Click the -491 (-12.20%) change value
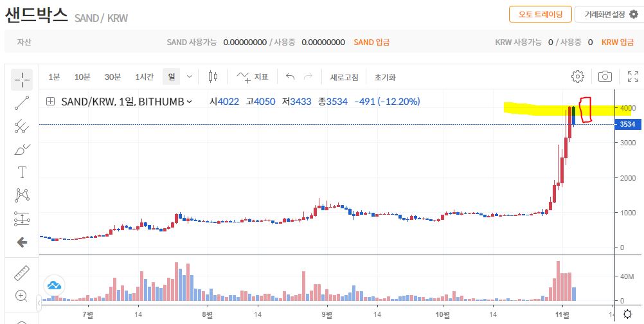The width and height of the screenshot is (644, 324). tap(387, 102)
